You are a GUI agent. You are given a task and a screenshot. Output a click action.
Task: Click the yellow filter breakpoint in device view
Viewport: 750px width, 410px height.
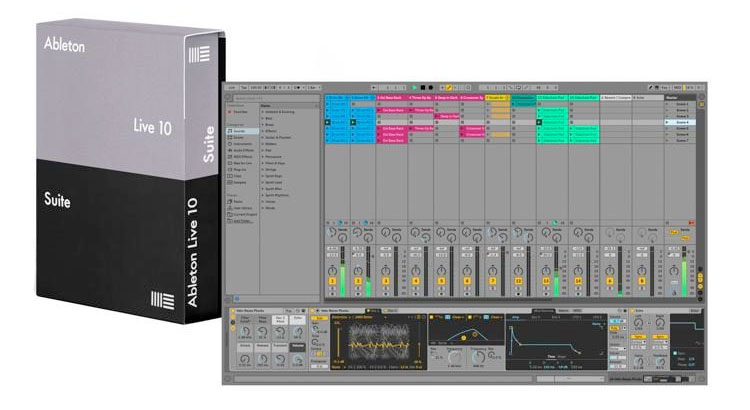pos(463,338)
